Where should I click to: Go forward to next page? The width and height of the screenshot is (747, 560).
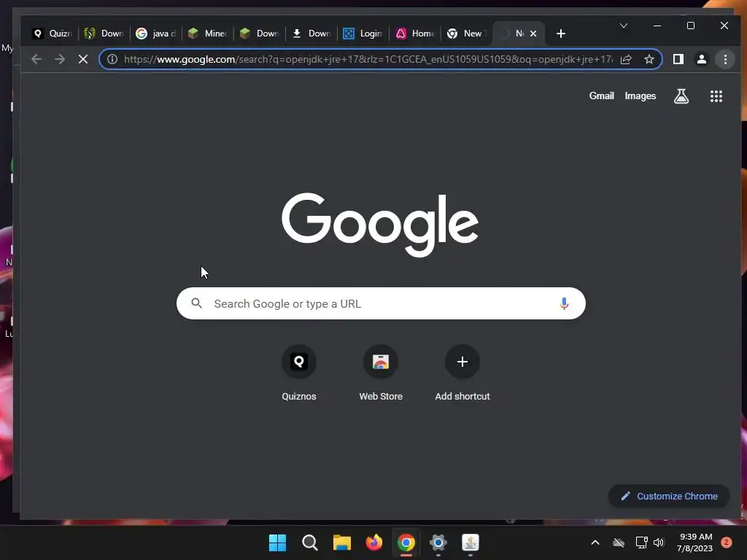click(x=60, y=59)
